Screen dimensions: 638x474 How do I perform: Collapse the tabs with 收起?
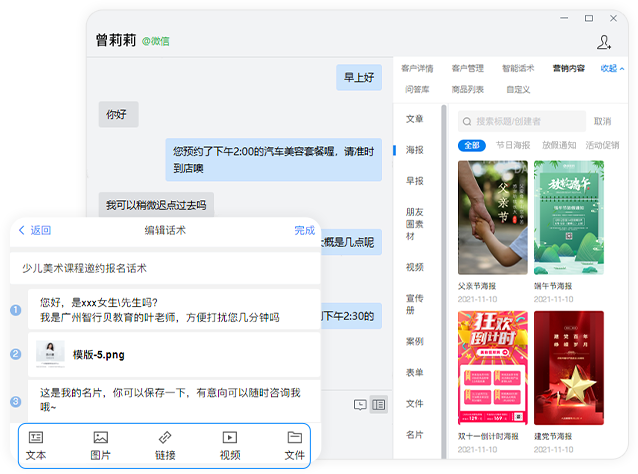tap(612, 68)
